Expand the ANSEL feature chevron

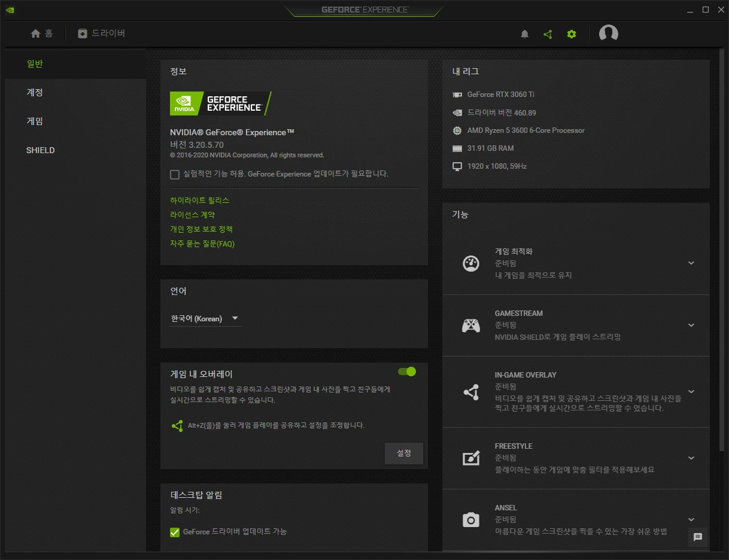(691, 520)
